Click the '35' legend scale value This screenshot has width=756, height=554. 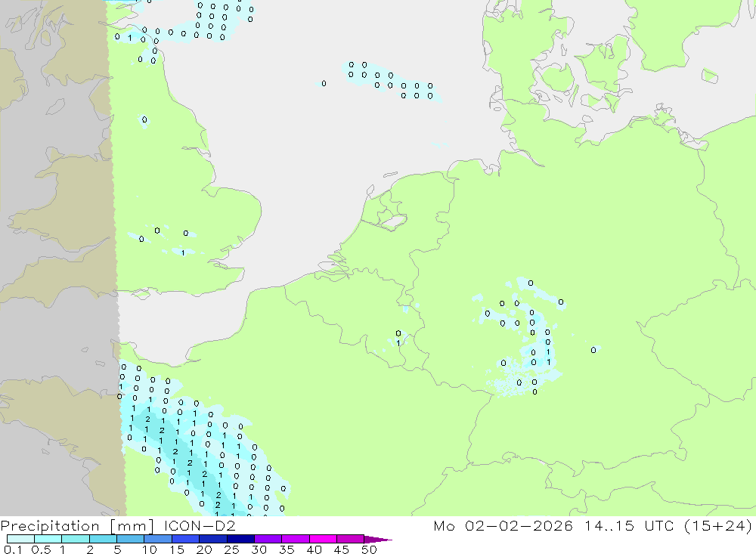287,549
